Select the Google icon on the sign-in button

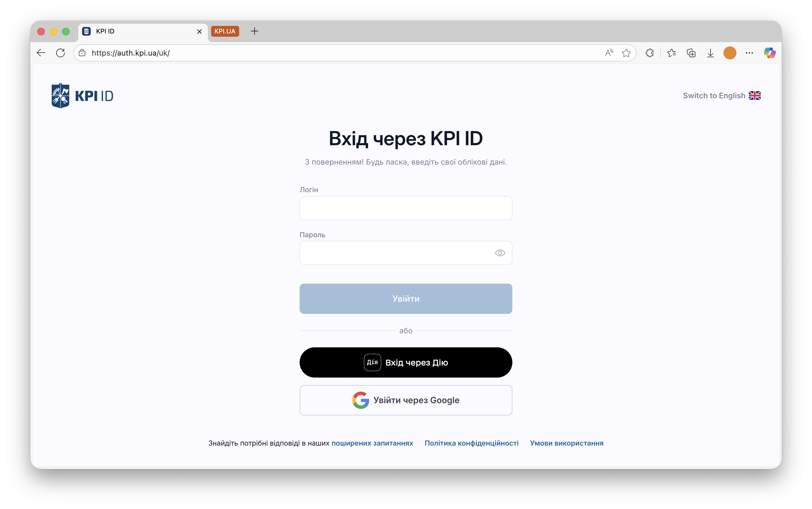pos(360,400)
